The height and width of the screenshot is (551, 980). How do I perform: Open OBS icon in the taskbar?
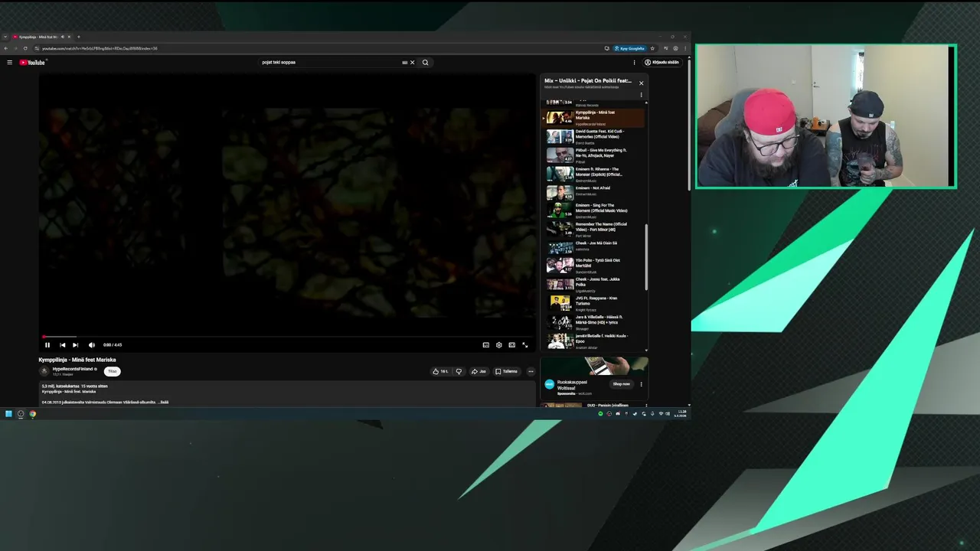click(21, 414)
